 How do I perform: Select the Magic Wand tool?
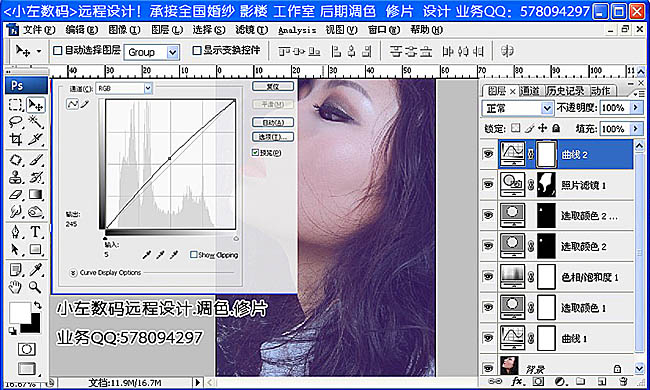pos(36,122)
